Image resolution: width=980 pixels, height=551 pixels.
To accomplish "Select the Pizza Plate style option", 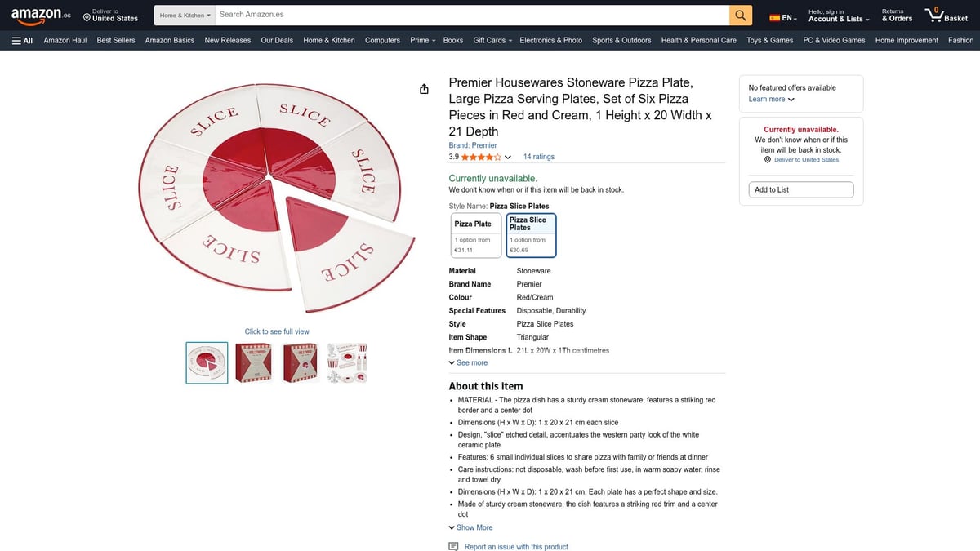I will pyautogui.click(x=475, y=234).
